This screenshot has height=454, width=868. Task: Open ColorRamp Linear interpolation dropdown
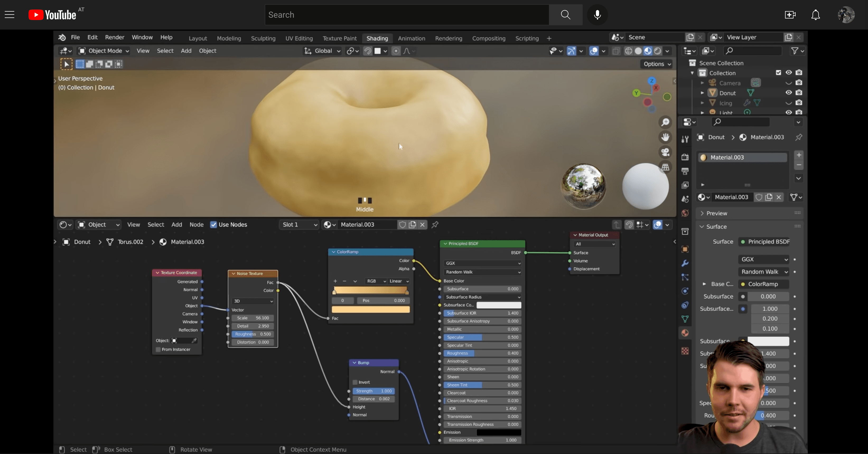(x=399, y=281)
